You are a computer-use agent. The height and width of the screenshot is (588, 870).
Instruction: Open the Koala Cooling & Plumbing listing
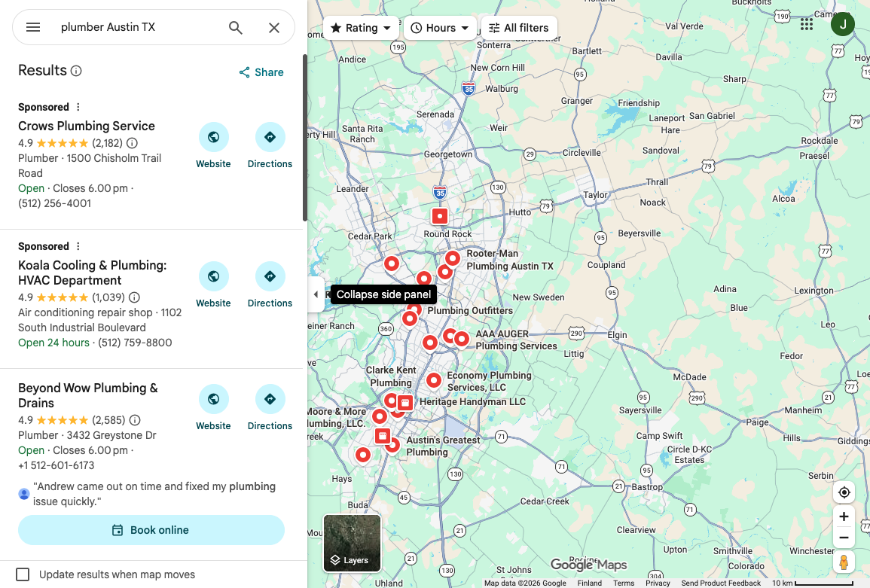[x=92, y=273]
